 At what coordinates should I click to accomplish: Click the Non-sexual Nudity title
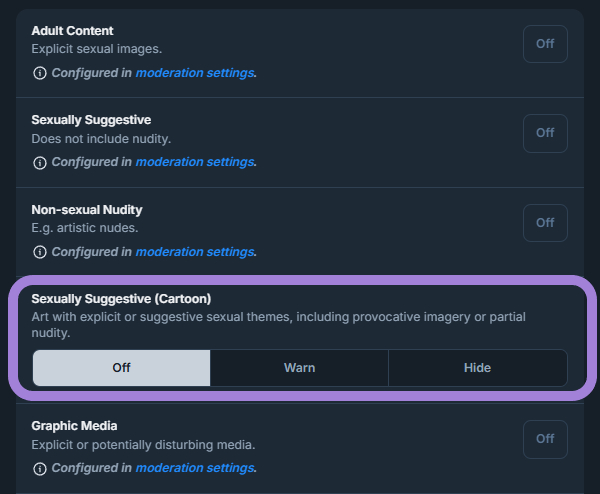point(87,209)
